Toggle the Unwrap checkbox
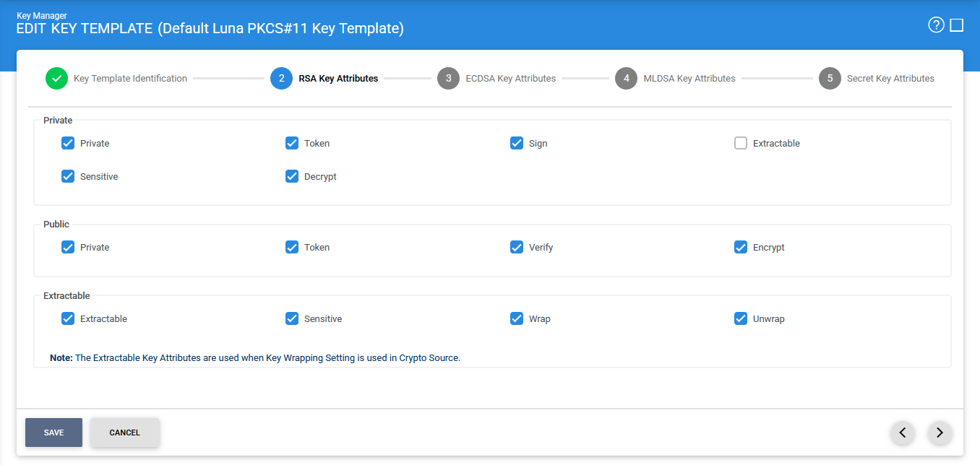Screen dimensions: 980x465 point(741,318)
